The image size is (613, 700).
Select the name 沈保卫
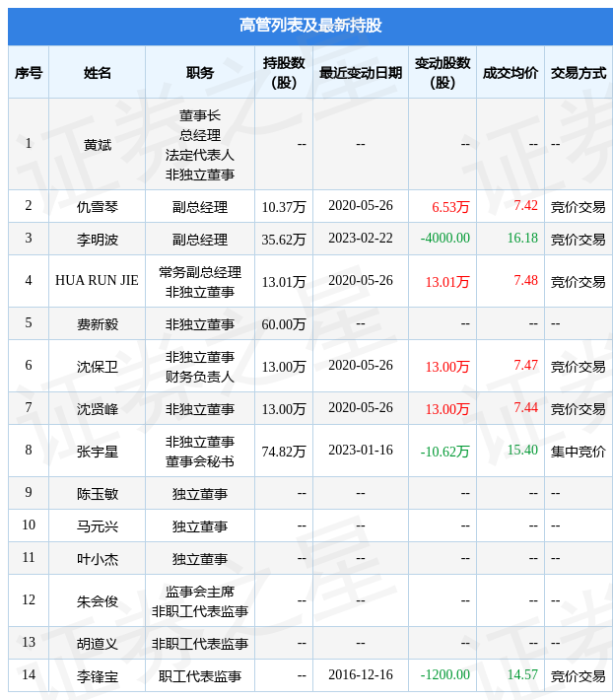(98, 367)
